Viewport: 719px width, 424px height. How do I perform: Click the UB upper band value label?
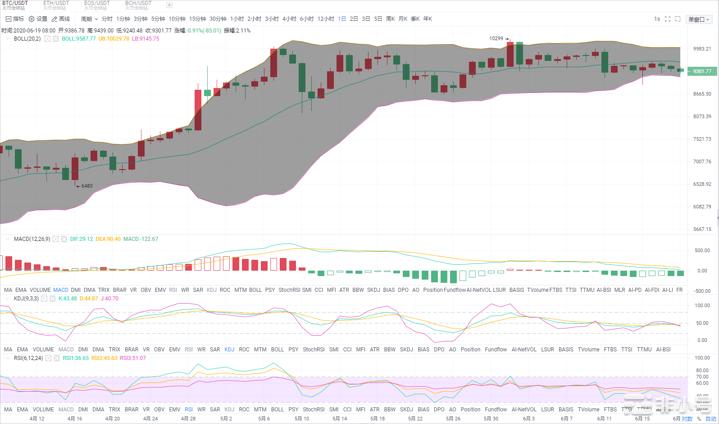coord(114,39)
